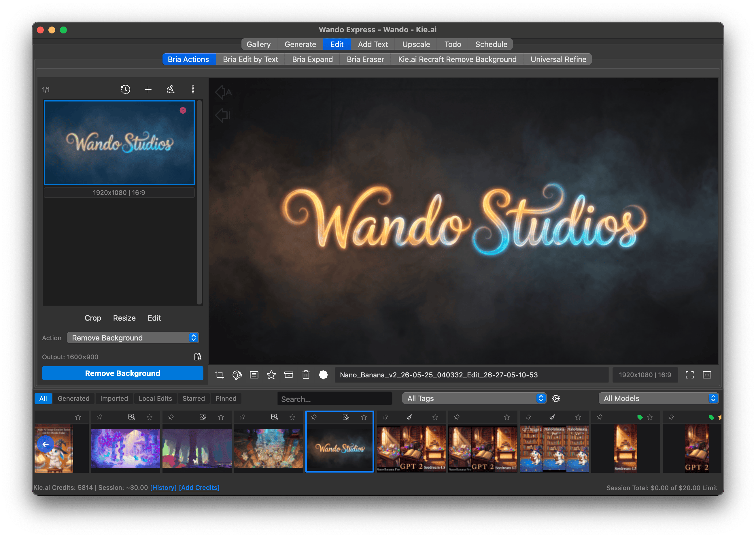Screen dimensions: 756x538
Task: Star the rabbit wizard book cover item
Action: coord(78,417)
